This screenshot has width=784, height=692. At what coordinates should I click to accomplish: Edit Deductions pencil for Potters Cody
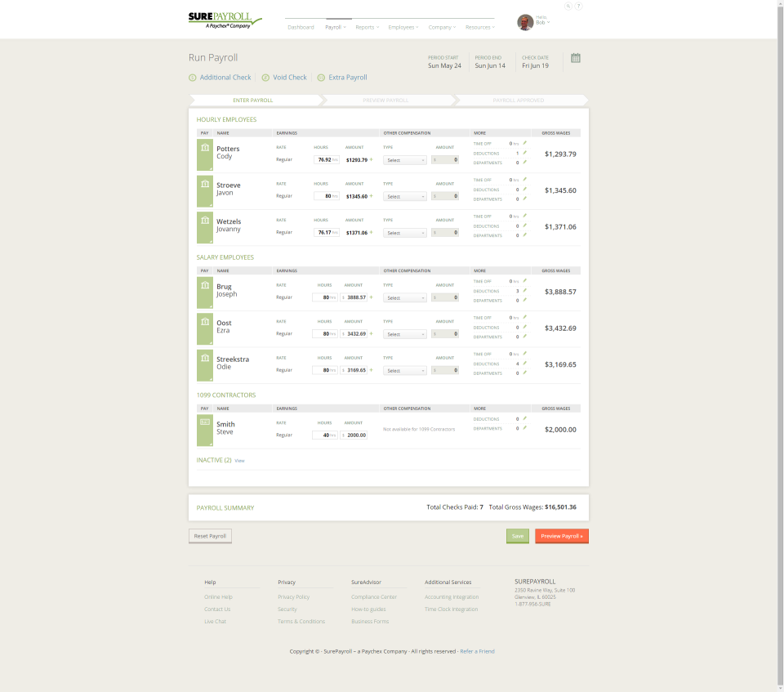pos(524,153)
